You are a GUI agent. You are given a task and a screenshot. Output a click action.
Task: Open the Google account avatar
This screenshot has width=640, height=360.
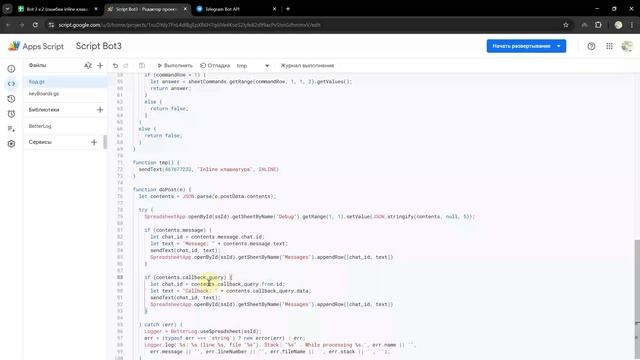627,46
